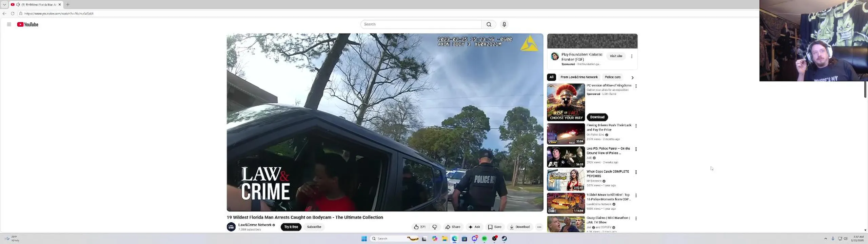This screenshot has height=244, width=868.
Task: Open the Ask AI sparkle button
Action: 474,227
